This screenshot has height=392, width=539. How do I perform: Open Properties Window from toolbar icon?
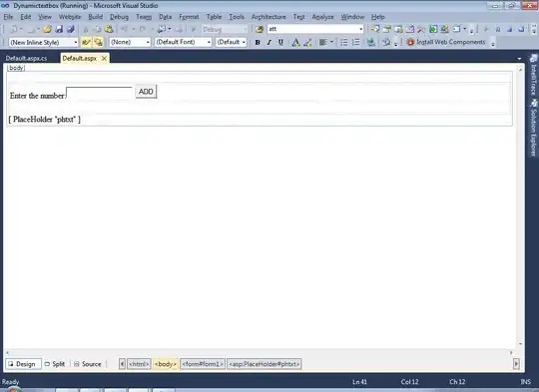pyautogui.click(x=386, y=29)
